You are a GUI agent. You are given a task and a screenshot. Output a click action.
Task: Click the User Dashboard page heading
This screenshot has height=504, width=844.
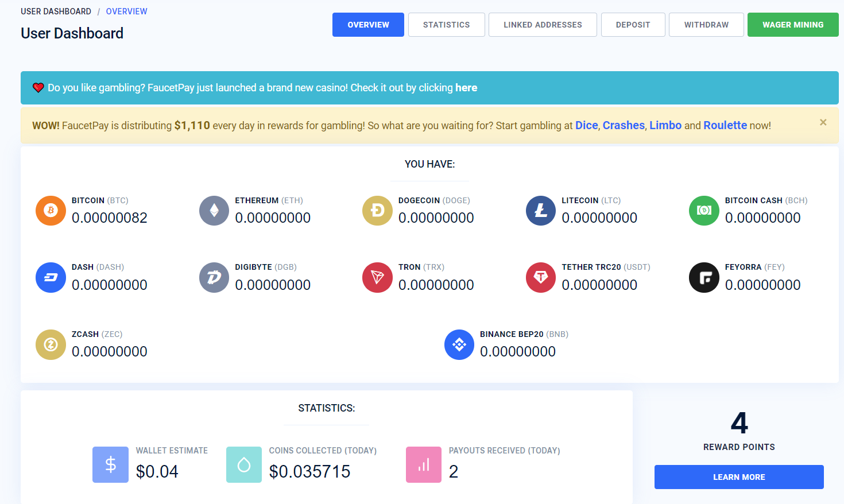point(72,33)
